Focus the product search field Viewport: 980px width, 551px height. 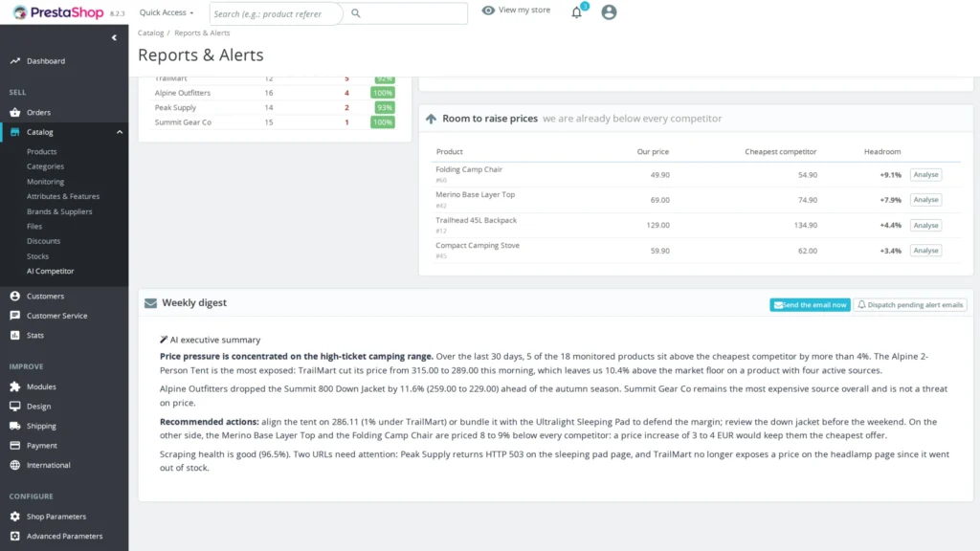276,13
